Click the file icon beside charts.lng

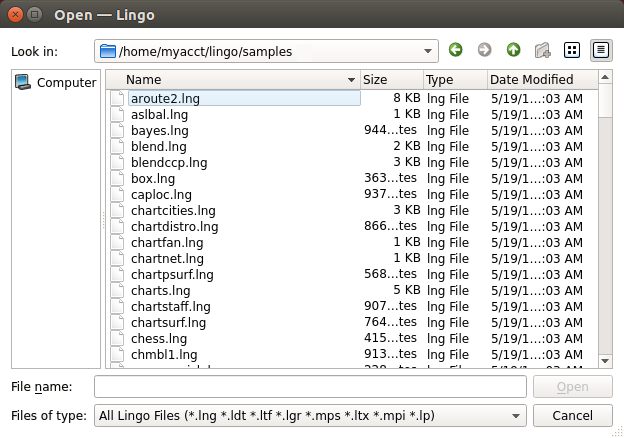tap(117, 290)
